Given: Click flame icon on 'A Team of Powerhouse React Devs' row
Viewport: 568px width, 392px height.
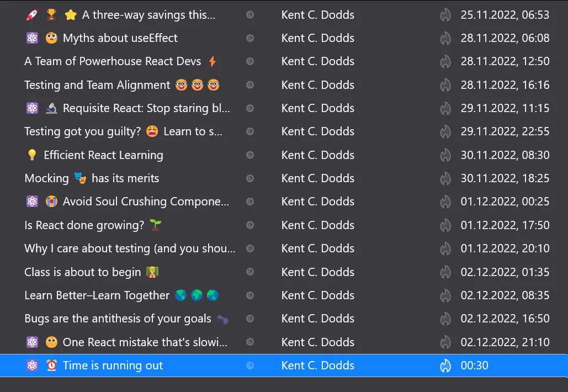Looking at the screenshot, I should point(445,62).
